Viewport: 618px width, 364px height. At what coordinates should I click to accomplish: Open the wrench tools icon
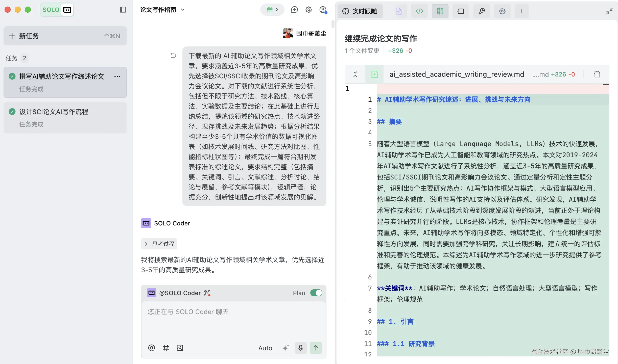click(x=481, y=11)
